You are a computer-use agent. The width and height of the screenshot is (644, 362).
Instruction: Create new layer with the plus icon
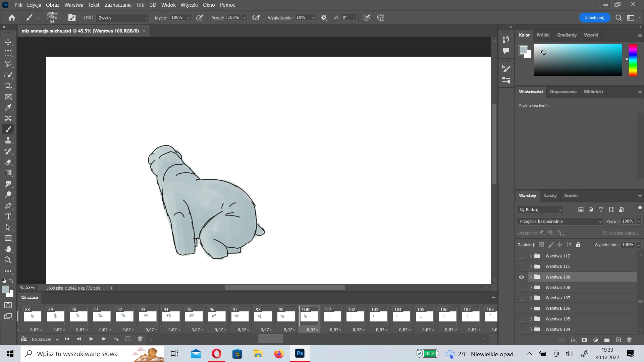(618, 340)
